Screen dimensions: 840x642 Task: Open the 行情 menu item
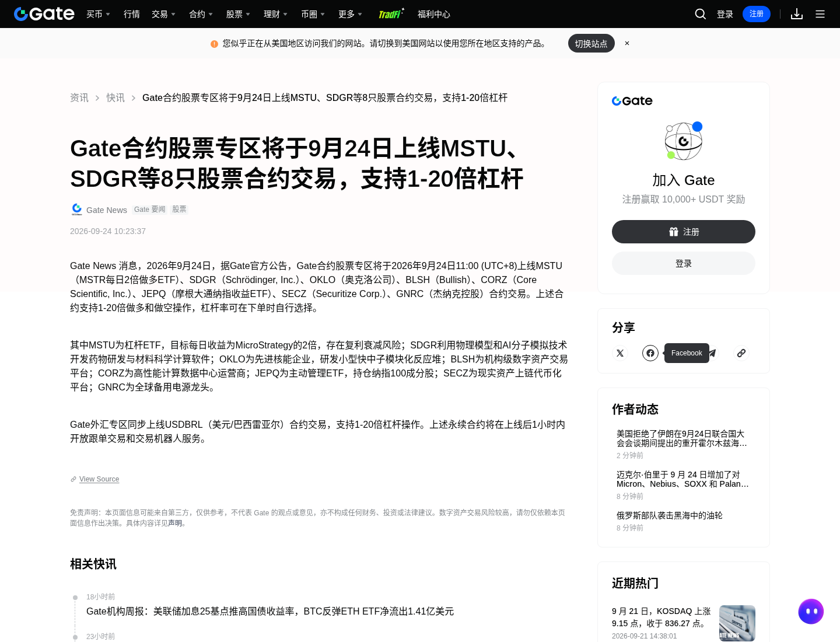(x=132, y=14)
